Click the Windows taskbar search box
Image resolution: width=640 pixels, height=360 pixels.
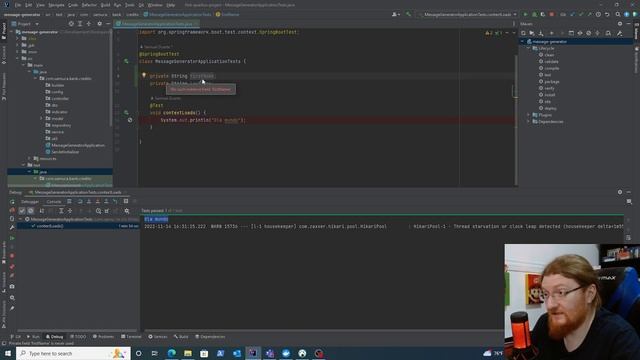73,353
